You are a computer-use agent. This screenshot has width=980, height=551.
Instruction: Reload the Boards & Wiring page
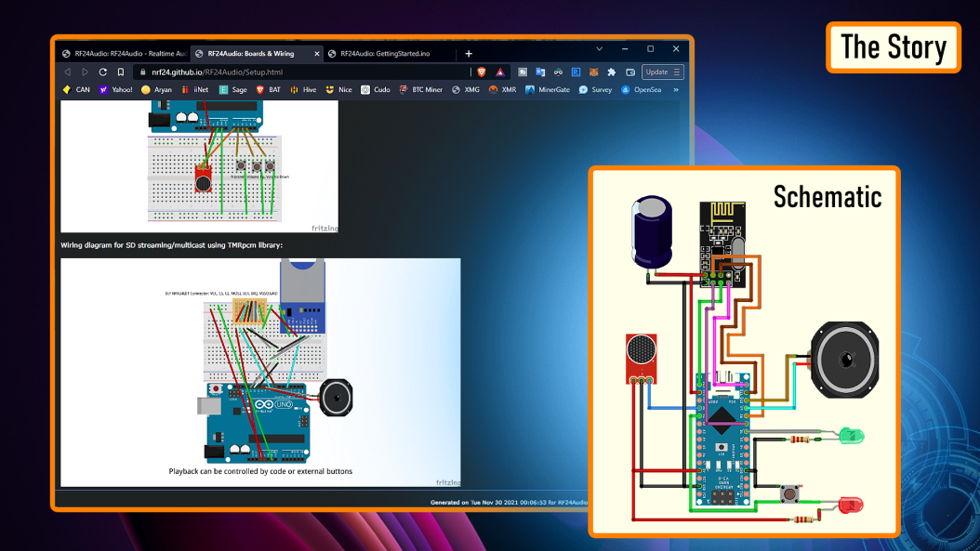(x=103, y=72)
